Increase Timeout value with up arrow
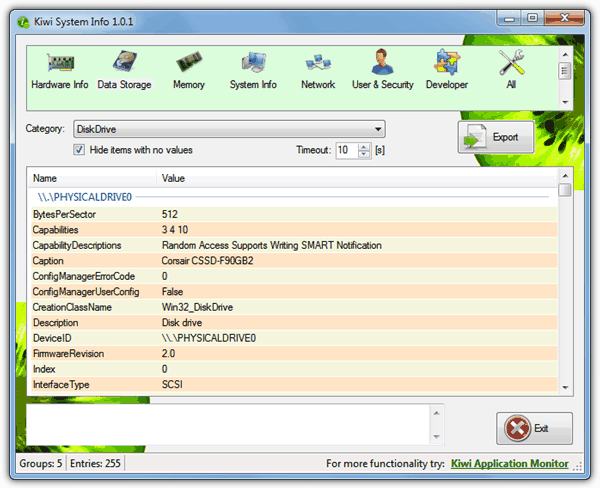The width and height of the screenshot is (600, 488). coord(364,146)
